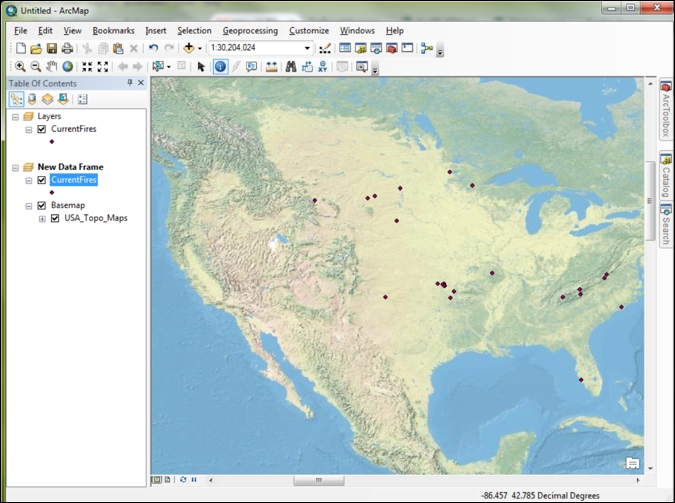The height and width of the screenshot is (503, 675).
Task: Select the Identify tool
Action: [x=220, y=67]
